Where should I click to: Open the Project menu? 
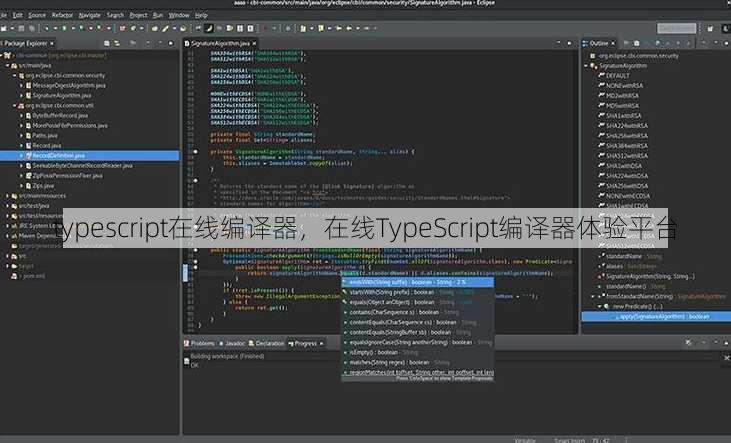pyautogui.click(x=138, y=15)
